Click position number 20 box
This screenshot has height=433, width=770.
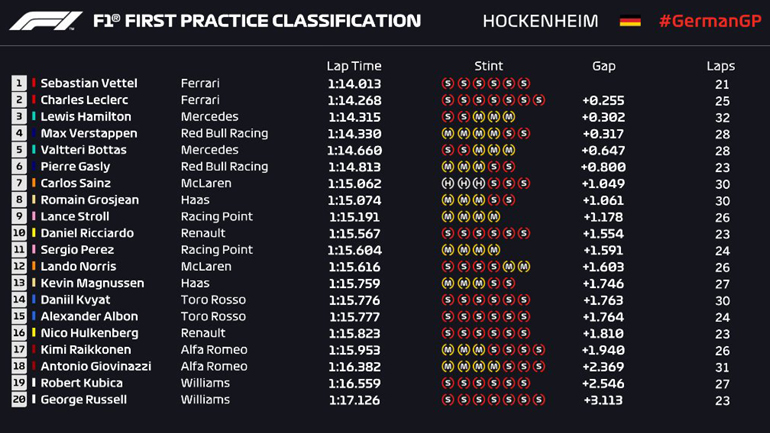[19, 400]
